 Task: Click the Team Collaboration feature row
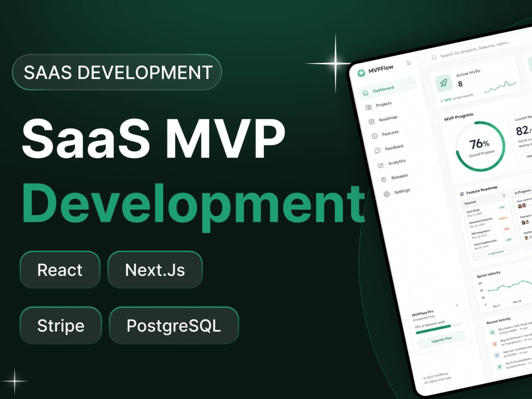coord(494,243)
